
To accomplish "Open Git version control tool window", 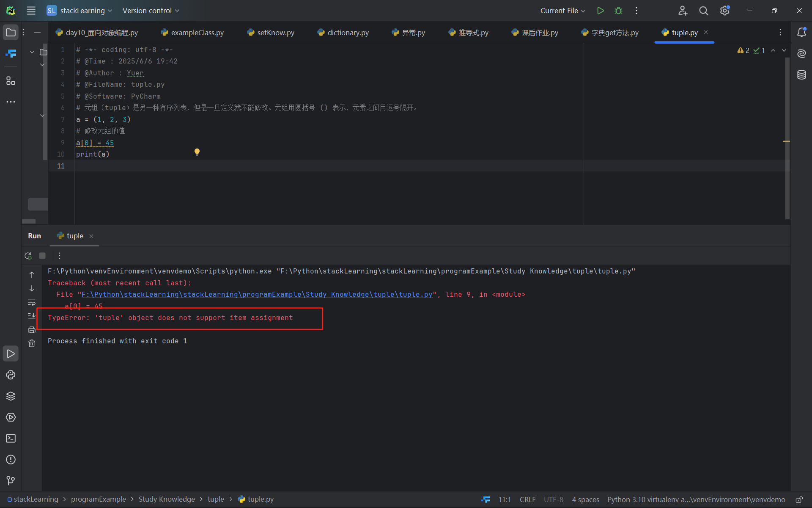I will click(x=11, y=480).
